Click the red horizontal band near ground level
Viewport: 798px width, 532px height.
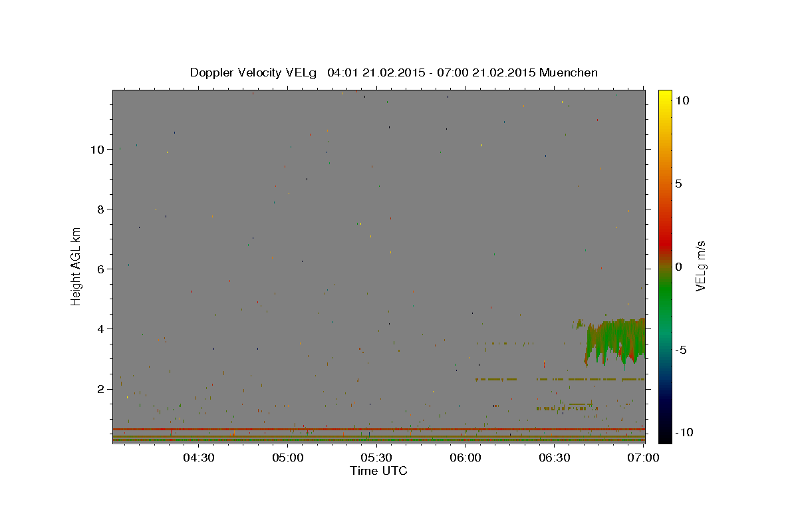[x=378, y=429]
